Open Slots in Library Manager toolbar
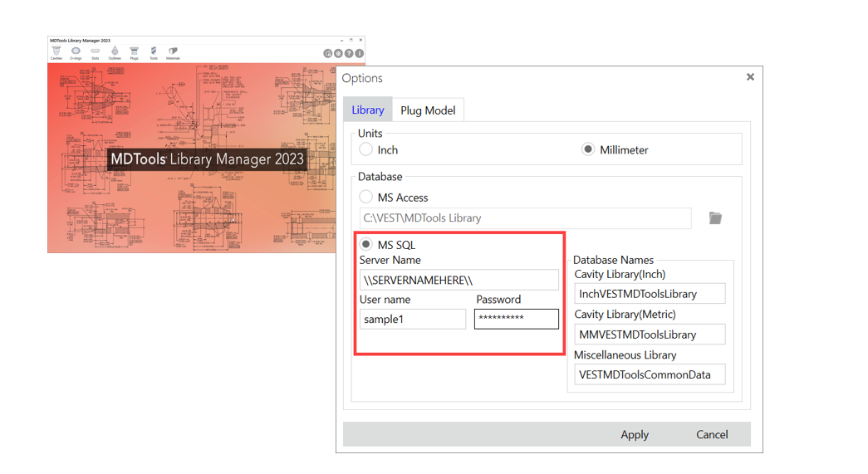The height and width of the screenshot is (474, 868). tap(96, 53)
